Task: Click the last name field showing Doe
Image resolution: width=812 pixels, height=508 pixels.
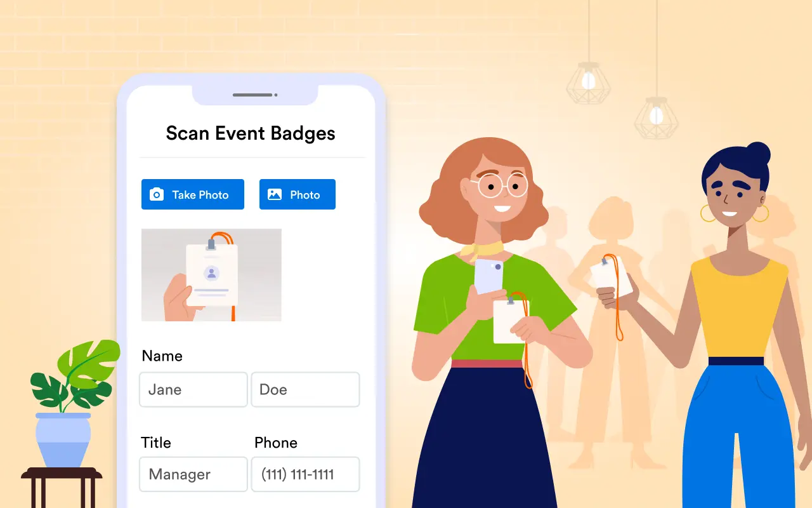Action: [x=306, y=389]
